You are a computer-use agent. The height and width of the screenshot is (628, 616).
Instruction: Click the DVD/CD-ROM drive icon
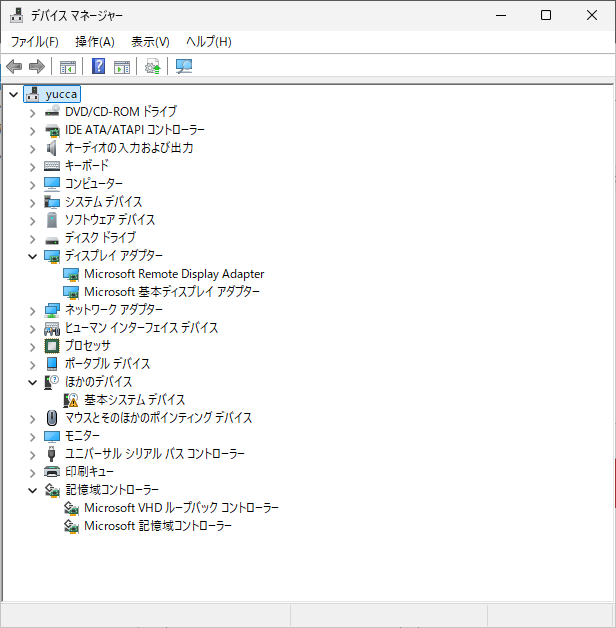52,112
